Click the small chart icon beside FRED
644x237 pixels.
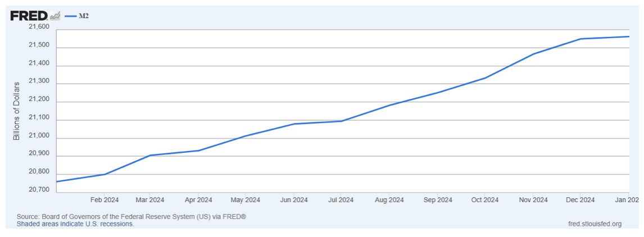pyautogui.click(x=55, y=16)
